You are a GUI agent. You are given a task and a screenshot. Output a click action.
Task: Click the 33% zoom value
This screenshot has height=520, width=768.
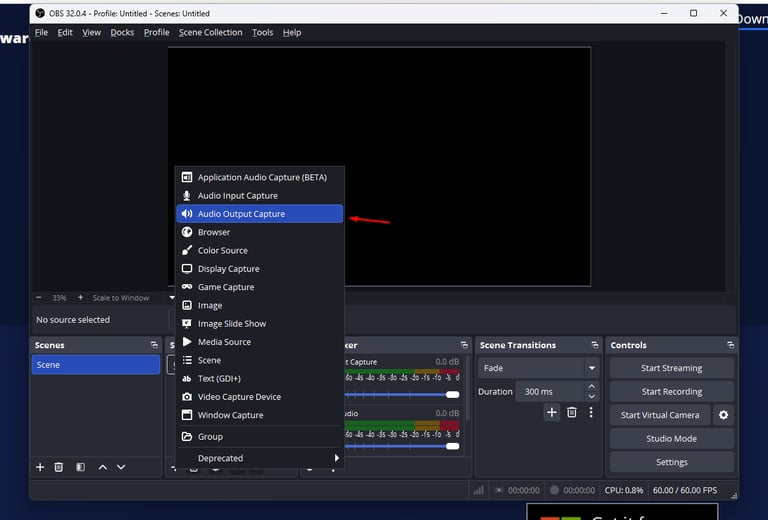[x=59, y=298]
